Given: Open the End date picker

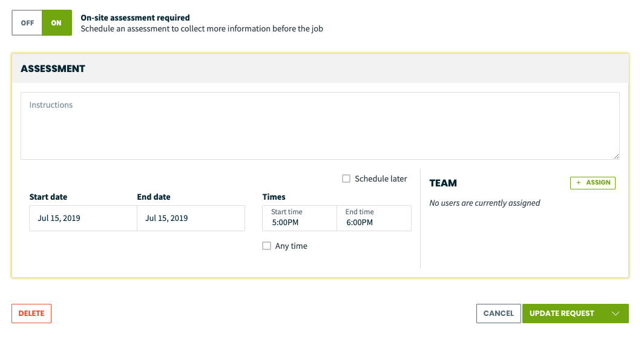Looking at the screenshot, I should point(191,218).
